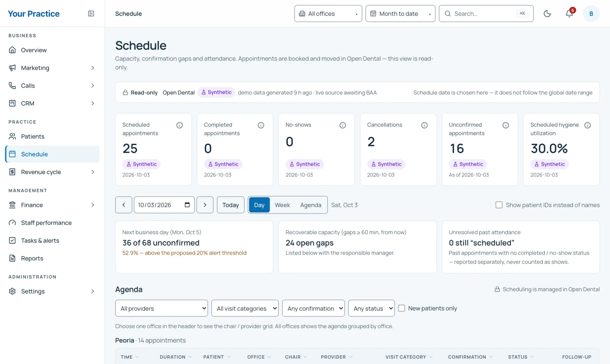The width and height of the screenshot is (610, 364).
Task: Open the Schedule sidebar item
Action: coord(52,154)
